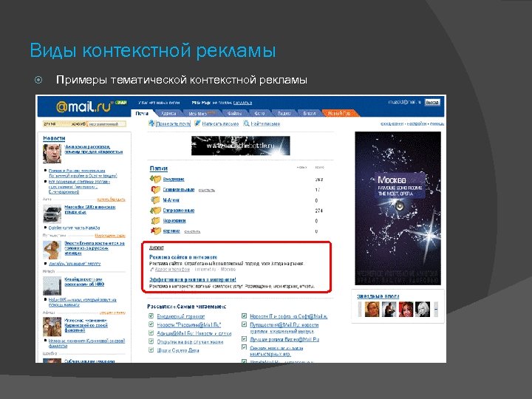This screenshot has height=399, width=532.
Task: Open ad link Реклама сайтов в интернете
Action: pos(183,257)
